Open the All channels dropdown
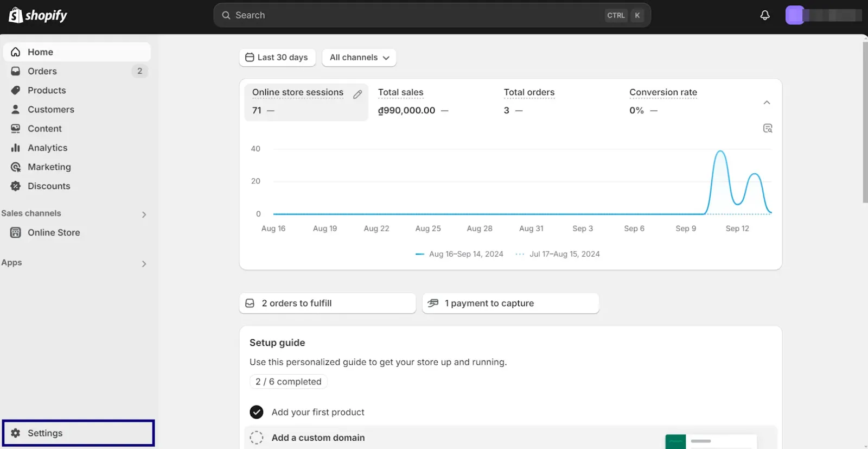This screenshot has width=868, height=449. (x=359, y=58)
